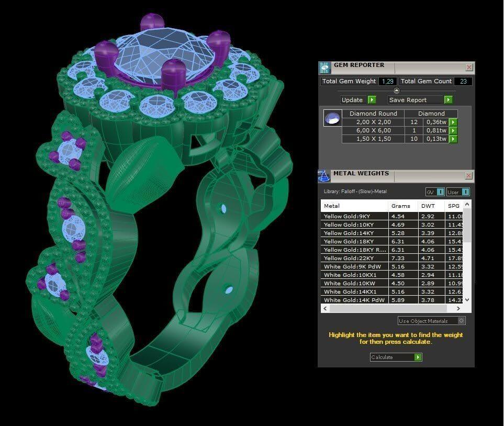The image size is (504, 426).
Task: Click green arrow for 2,00 X 2,00 row
Action: (x=453, y=122)
